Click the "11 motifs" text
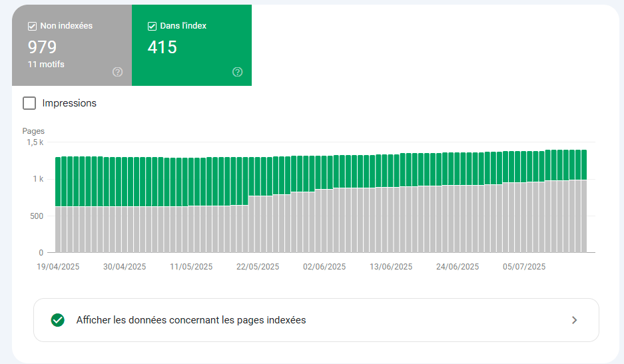Image resolution: width=624 pixels, height=364 pixels. point(46,65)
